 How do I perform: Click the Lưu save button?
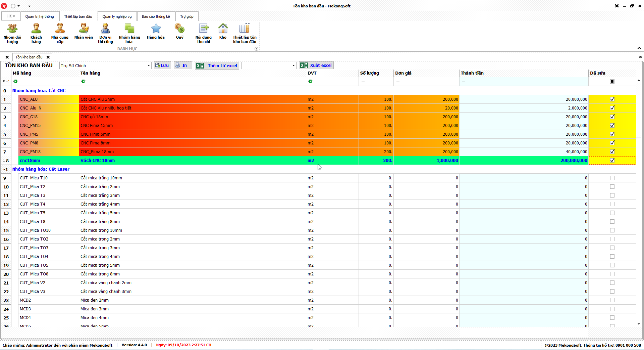click(x=162, y=65)
